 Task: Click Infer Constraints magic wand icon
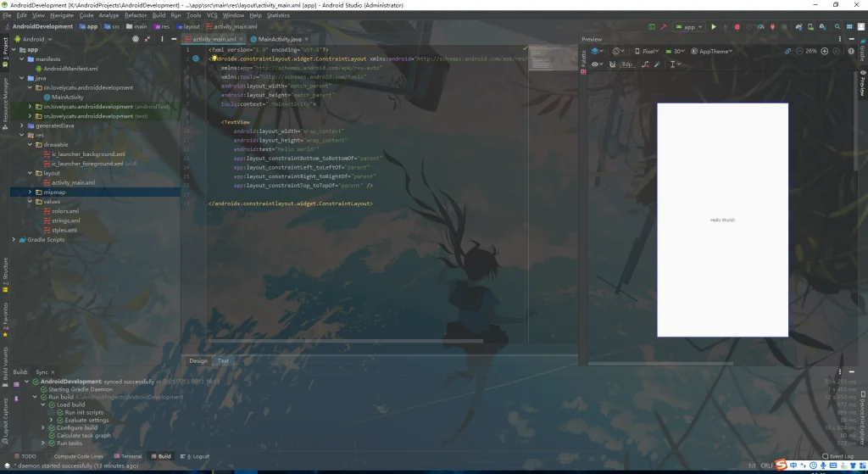click(x=657, y=64)
